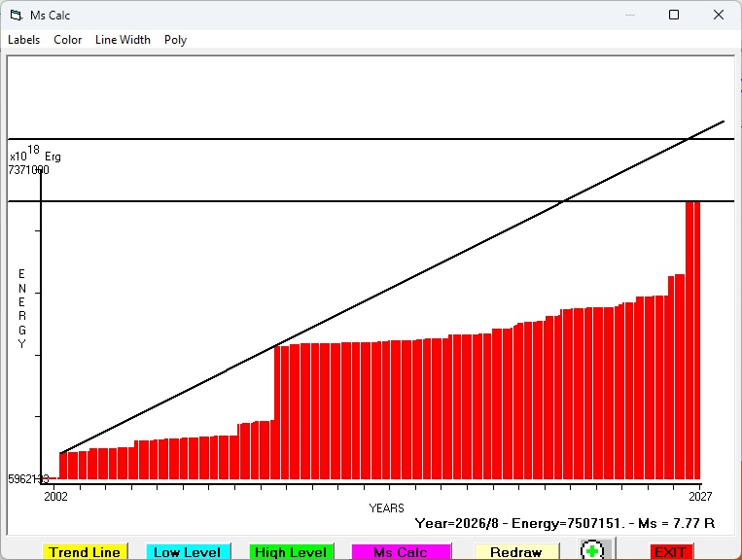Click the Year/Energy/Ms result text

[565, 523]
